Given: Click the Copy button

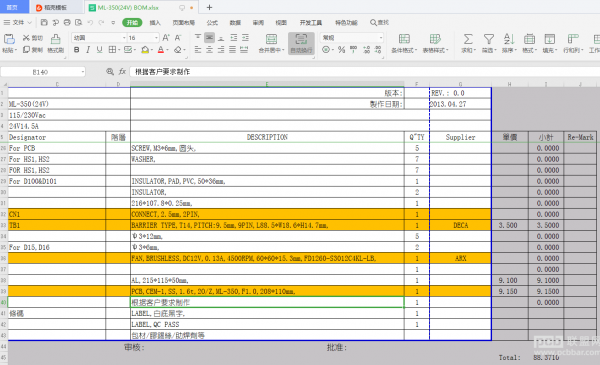Looking at the screenshot, I should 33,50.
